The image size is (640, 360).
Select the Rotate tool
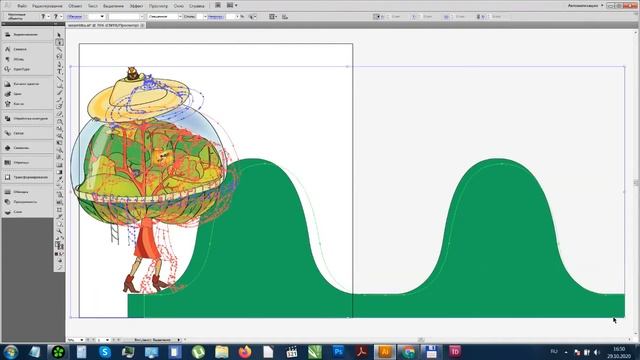[x=59, y=122]
